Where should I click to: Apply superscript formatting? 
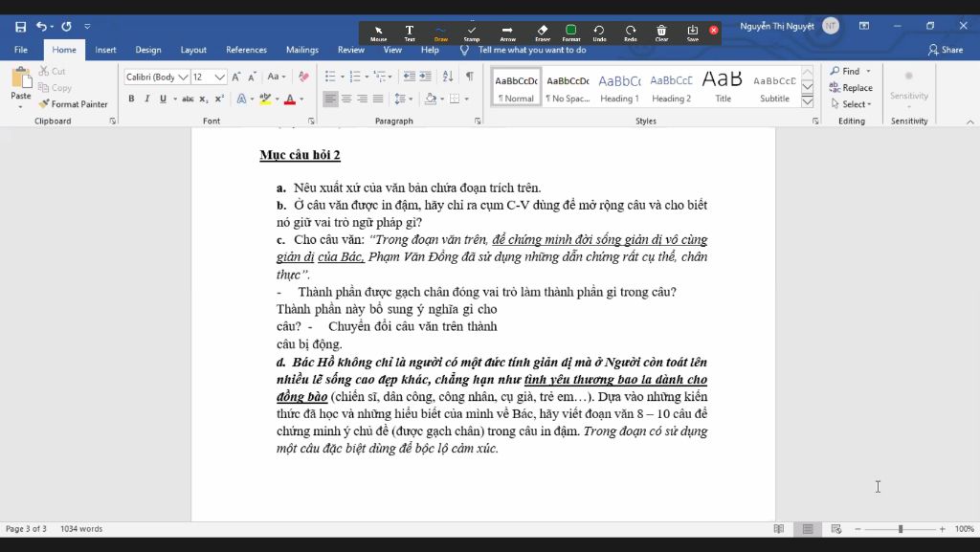(x=219, y=99)
